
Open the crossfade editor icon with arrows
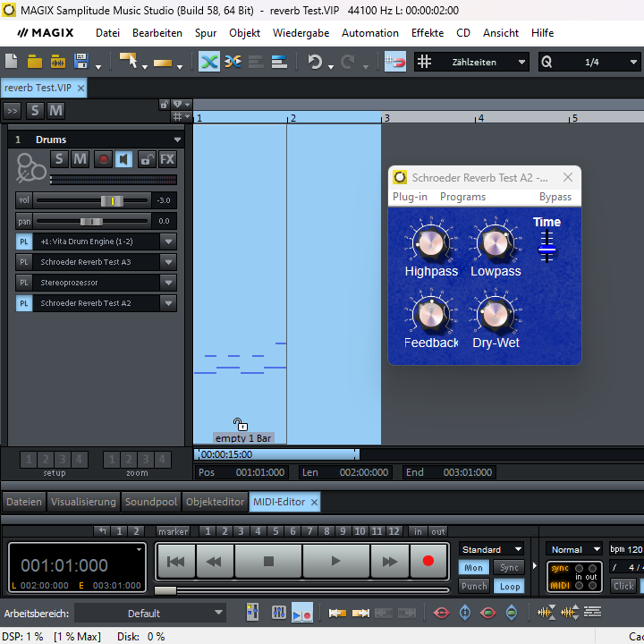pos(233,62)
